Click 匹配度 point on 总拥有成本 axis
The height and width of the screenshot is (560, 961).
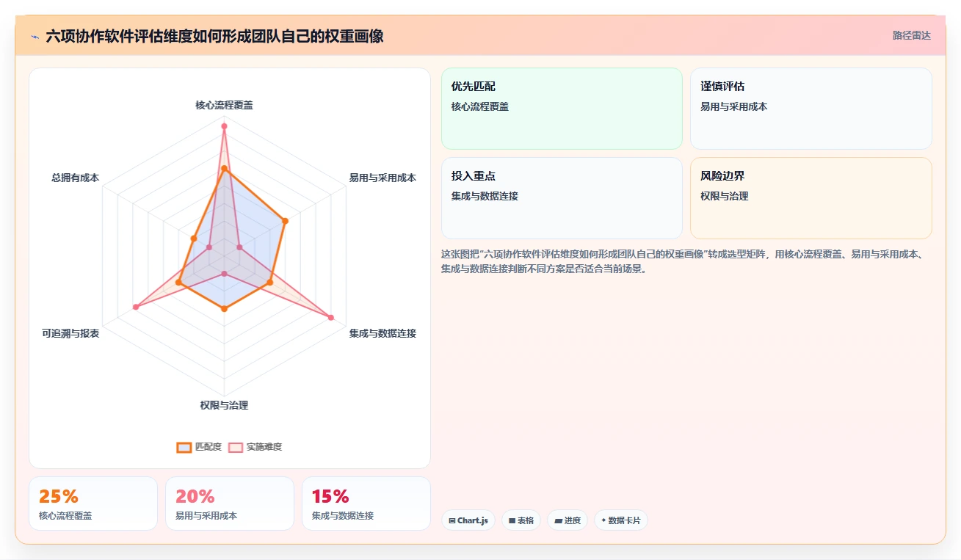[x=193, y=238]
